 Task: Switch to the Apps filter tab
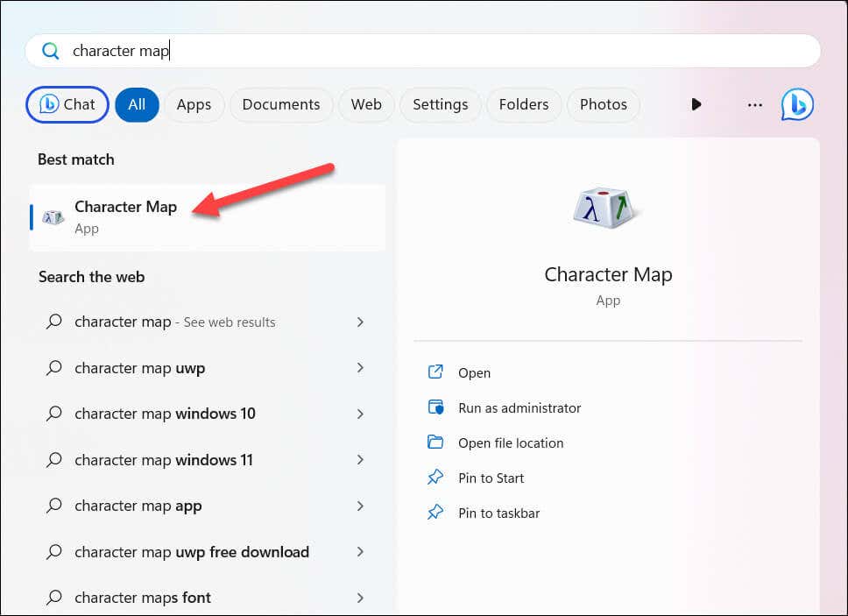click(x=194, y=104)
